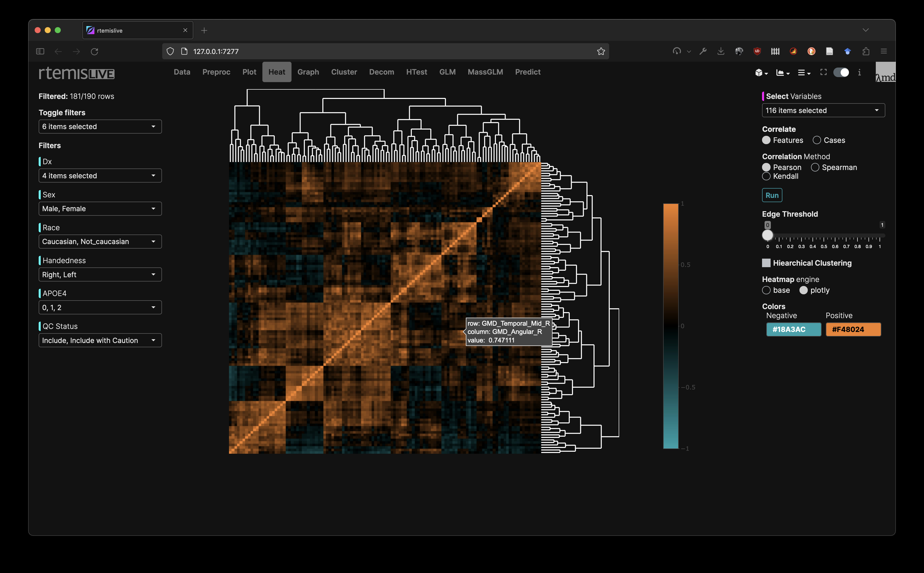Choose Cases under Correlate
This screenshot has height=573, width=924.
click(817, 140)
